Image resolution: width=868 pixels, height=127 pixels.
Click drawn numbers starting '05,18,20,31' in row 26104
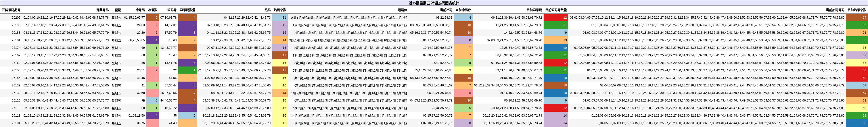tap(66, 123)
